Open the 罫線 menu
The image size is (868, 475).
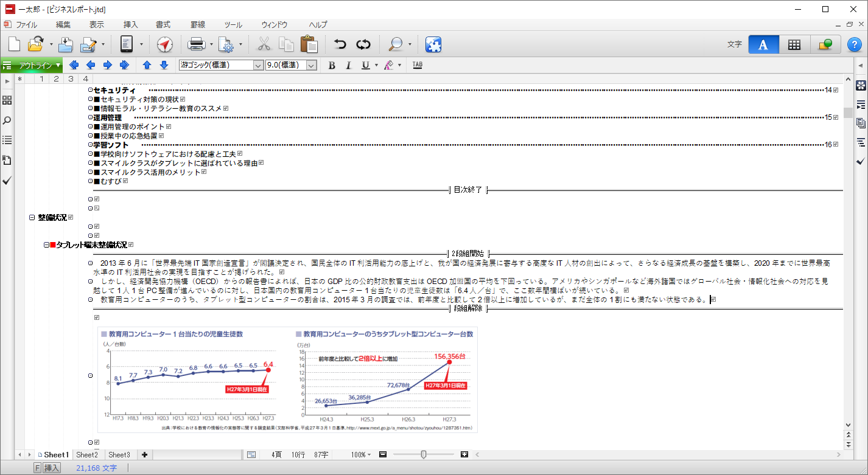[x=198, y=25]
